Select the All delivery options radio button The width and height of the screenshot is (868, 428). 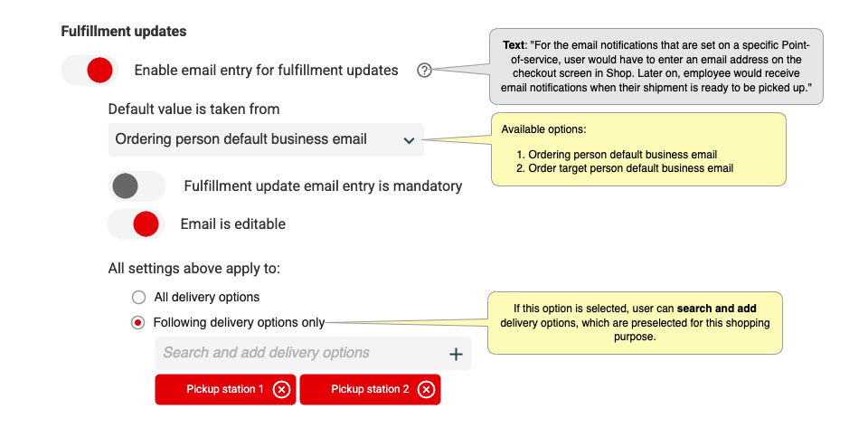point(138,297)
